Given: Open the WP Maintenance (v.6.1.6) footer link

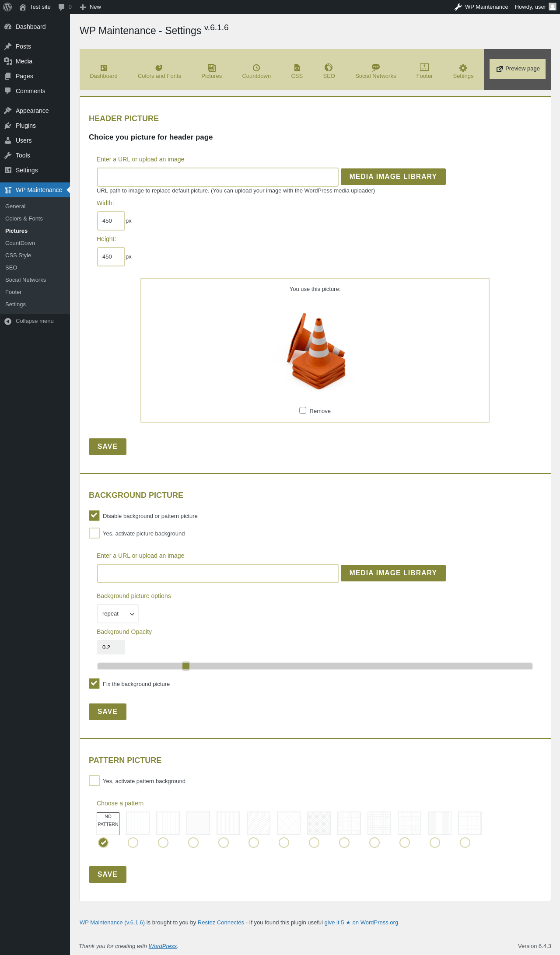Looking at the screenshot, I should tap(112, 923).
